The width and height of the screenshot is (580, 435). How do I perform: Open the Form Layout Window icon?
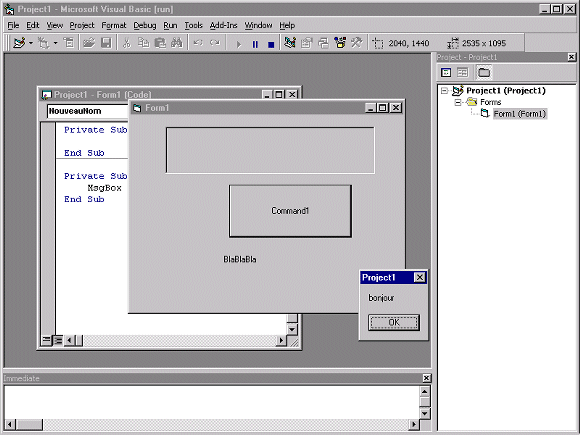pyautogui.click(x=323, y=43)
